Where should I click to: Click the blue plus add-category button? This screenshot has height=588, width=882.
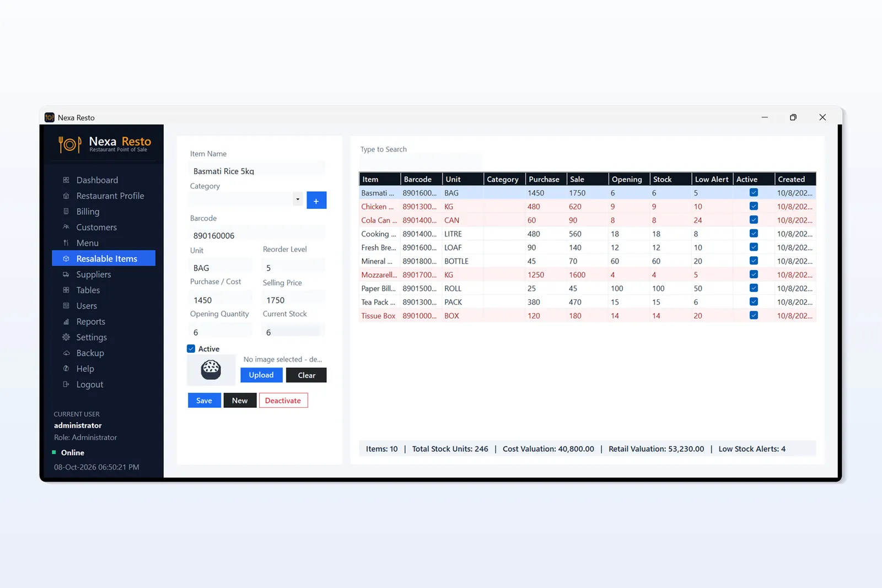pos(316,201)
